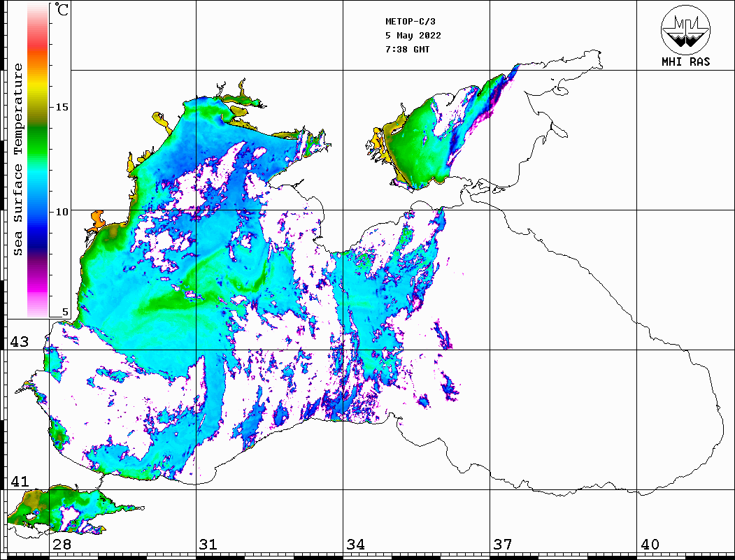735x560 pixels.
Task: Click the '5' colorbar tick label
Action: (x=65, y=312)
